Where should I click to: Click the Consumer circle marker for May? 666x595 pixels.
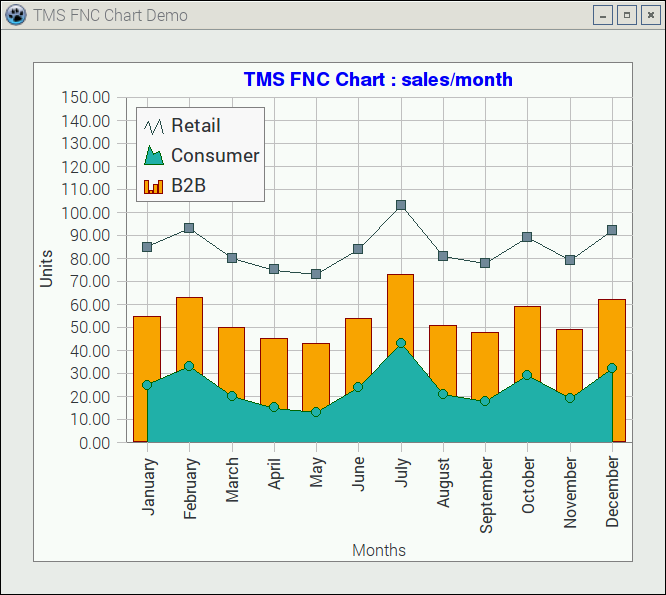click(x=316, y=412)
